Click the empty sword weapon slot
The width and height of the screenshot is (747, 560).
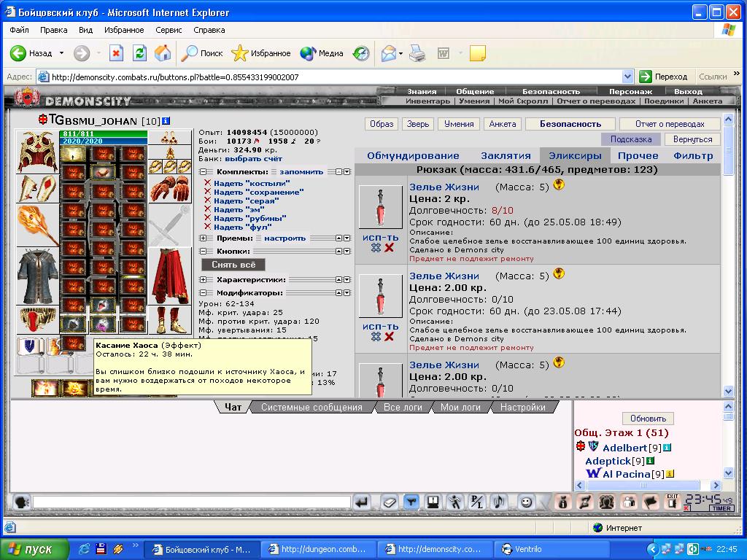pyautogui.click(x=170, y=225)
